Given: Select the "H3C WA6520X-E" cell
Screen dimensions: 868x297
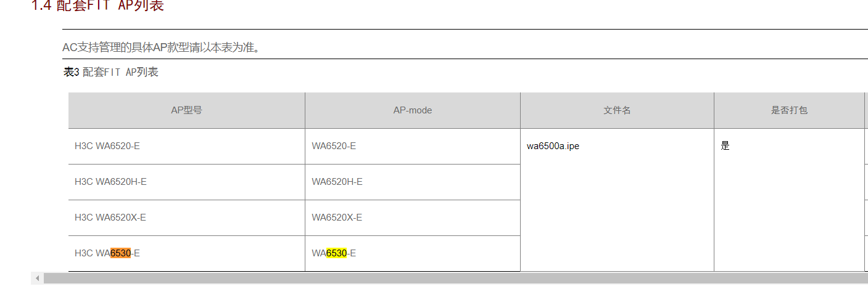Looking at the screenshot, I should tap(110, 218).
